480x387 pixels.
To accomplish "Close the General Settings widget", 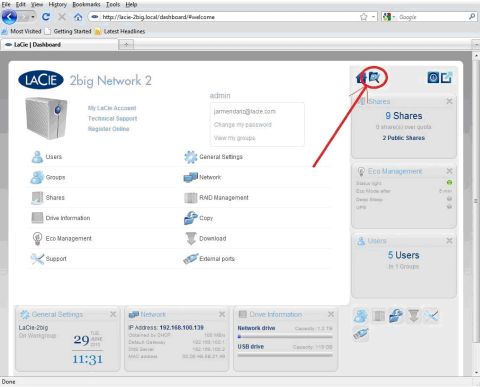I will [113, 314].
